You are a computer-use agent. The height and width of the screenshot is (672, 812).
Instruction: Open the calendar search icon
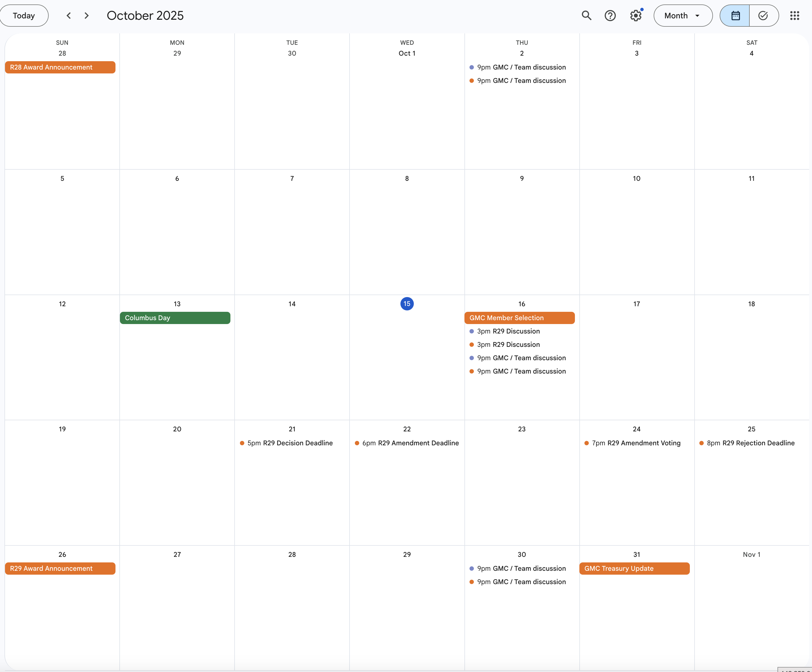586,16
